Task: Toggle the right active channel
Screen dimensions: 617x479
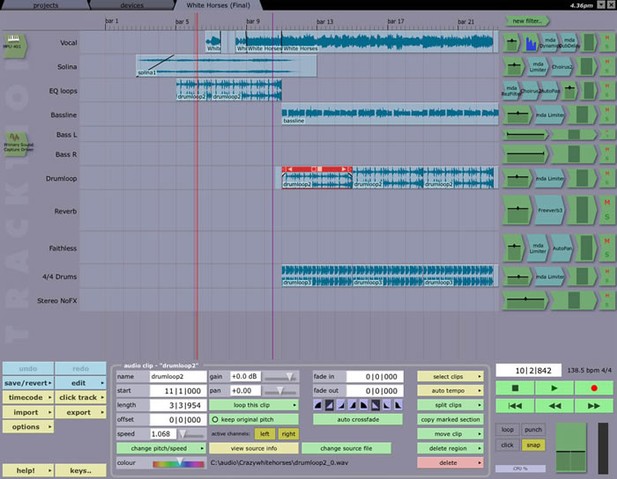Action: tap(288, 434)
